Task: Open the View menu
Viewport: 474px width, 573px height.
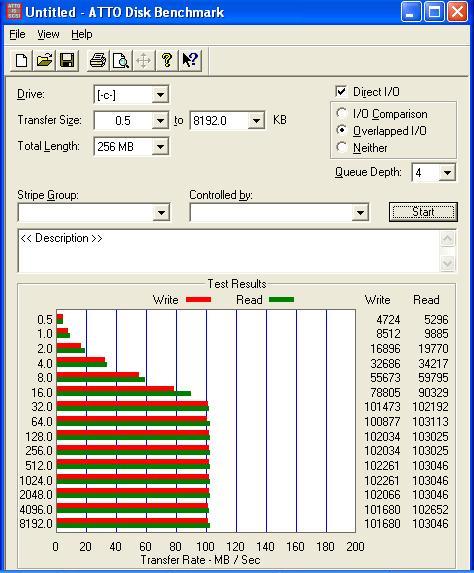Action: [x=48, y=34]
